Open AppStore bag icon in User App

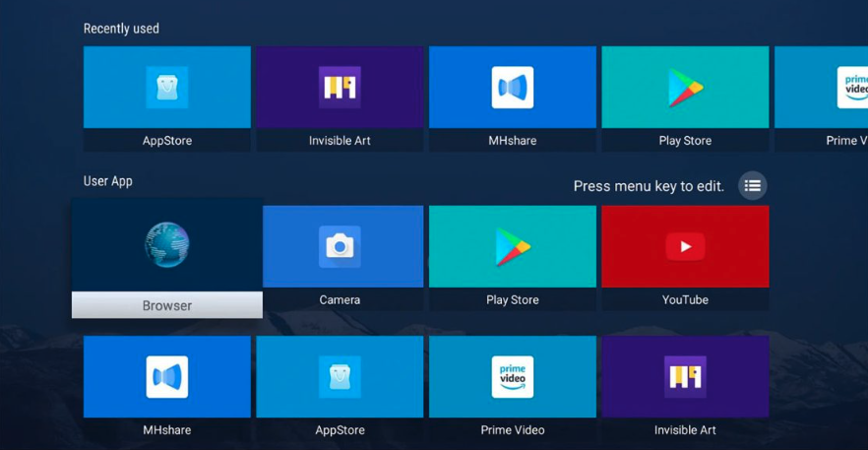[x=340, y=377]
